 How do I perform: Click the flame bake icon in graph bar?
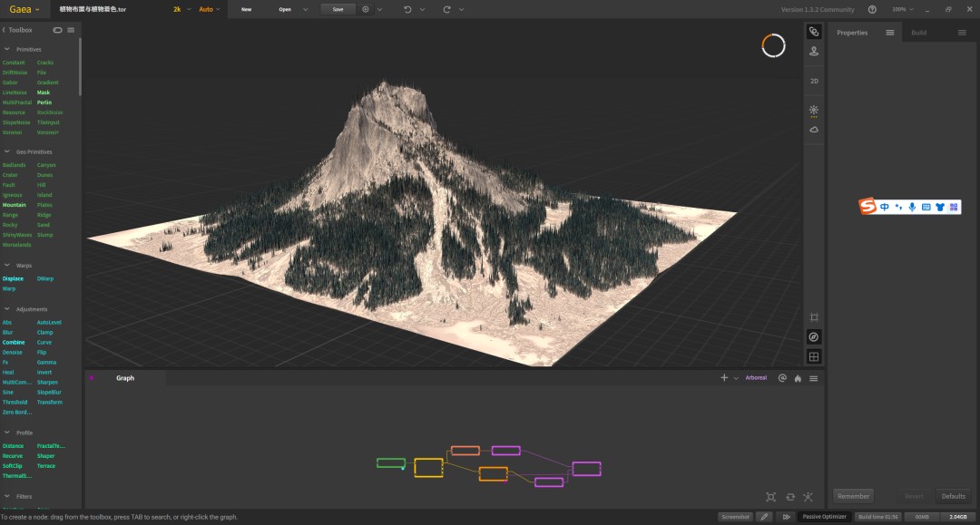pyautogui.click(x=798, y=378)
